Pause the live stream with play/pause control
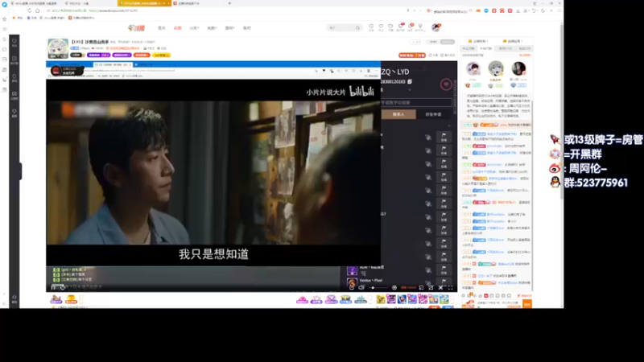The height and width of the screenshot is (362, 644). pyautogui.click(x=53, y=287)
